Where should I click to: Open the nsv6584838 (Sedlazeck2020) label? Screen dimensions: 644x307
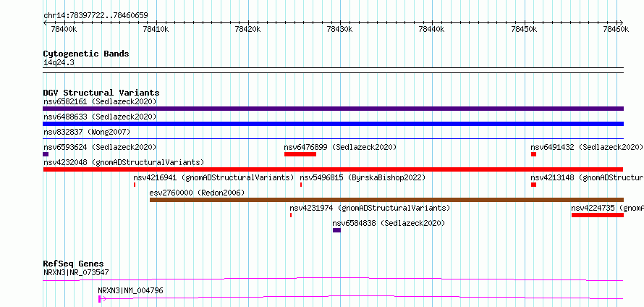(x=389, y=223)
